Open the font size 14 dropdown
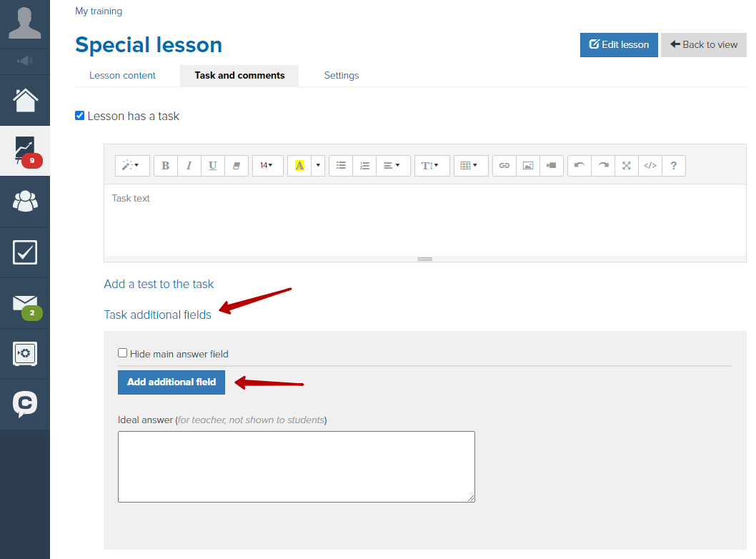The height and width of the screenshot is (559, 756). tap(267, 166)
